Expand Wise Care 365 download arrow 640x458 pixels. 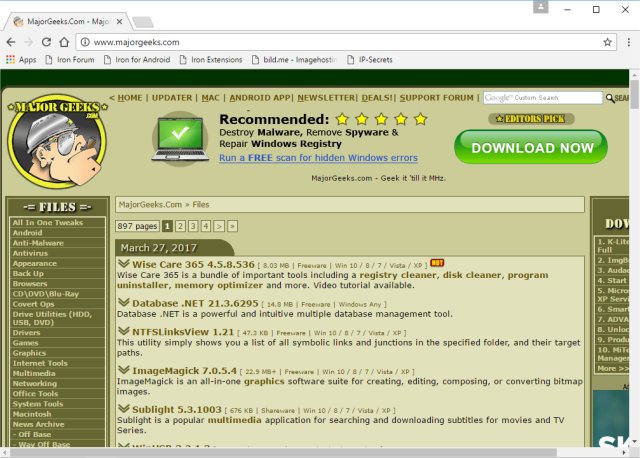coord(123,263)
